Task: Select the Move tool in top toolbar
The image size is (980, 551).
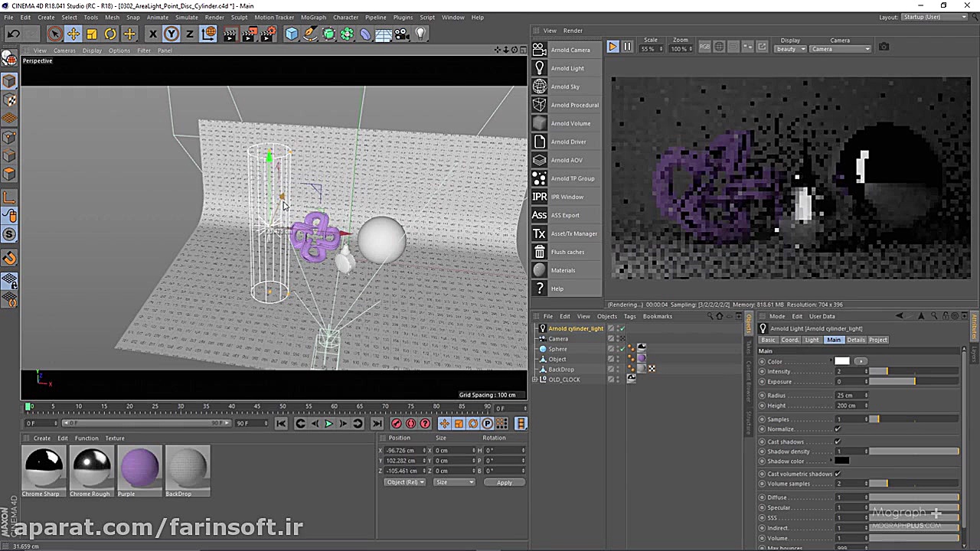Action: pos(73,34)
